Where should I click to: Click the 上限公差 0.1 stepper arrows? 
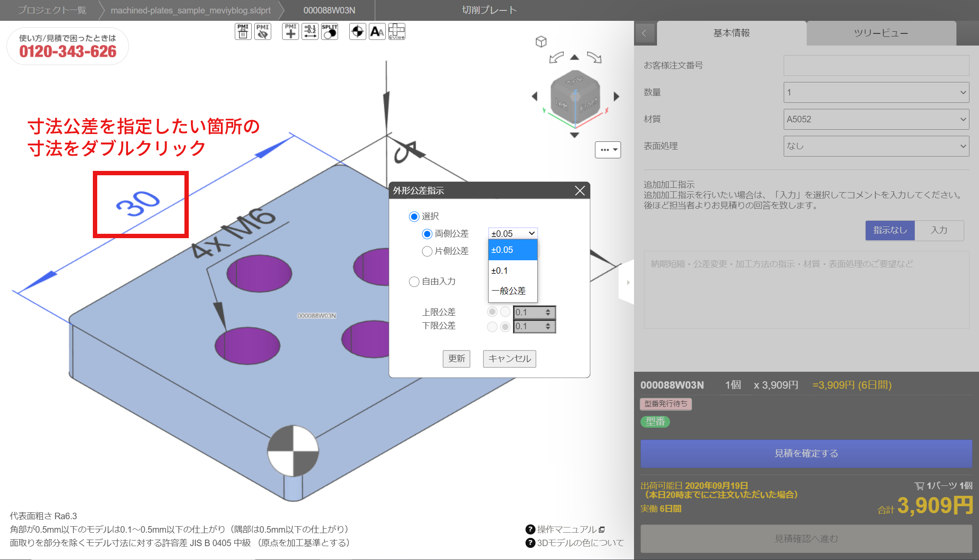pyautogui.click(x=548, y=312)
